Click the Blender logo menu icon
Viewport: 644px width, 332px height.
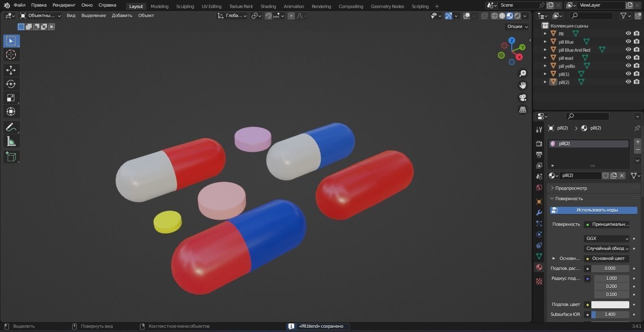7,5
